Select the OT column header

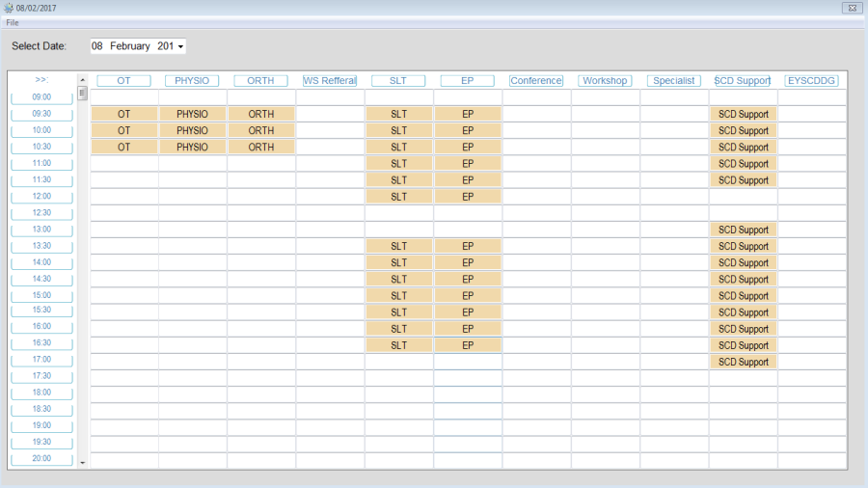123,81
